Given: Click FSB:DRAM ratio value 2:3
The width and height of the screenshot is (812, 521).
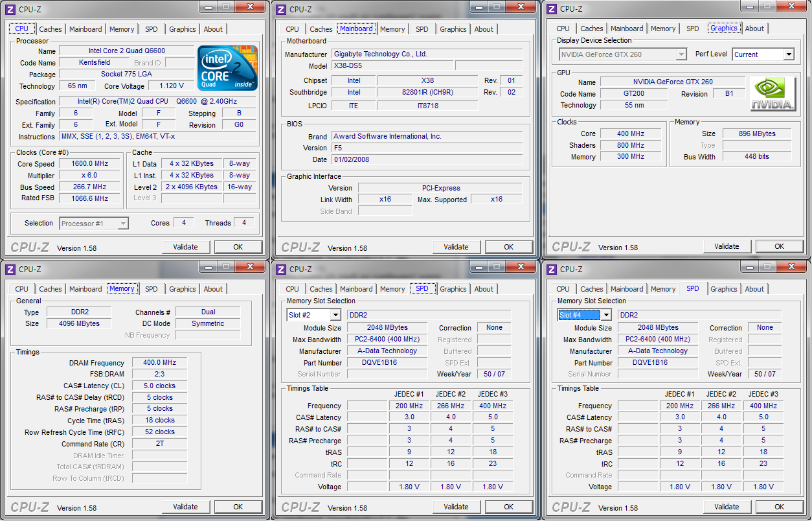Looking at the screenshot, I should (x=160, y=375).
